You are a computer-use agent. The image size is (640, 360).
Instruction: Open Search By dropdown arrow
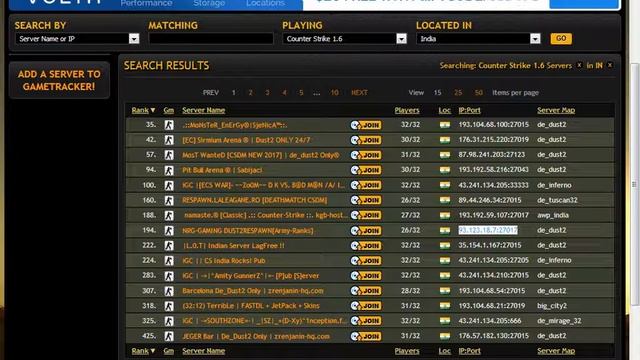tap(134, 39)
